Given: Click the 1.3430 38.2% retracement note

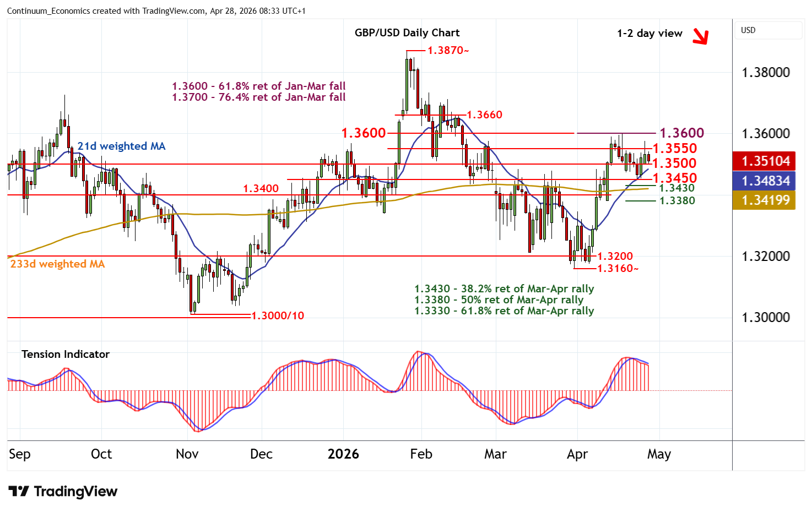Looking at the screenshot, I should click(x=504, y=288).
